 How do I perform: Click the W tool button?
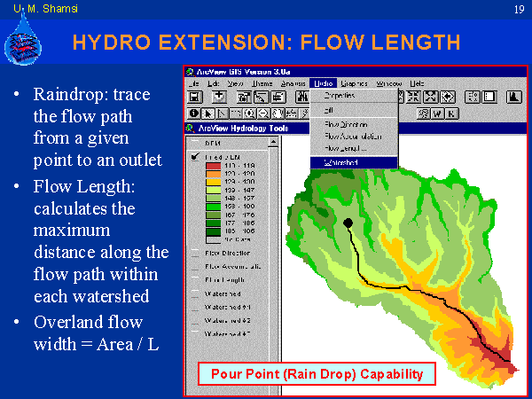click(x=438, y=113)
